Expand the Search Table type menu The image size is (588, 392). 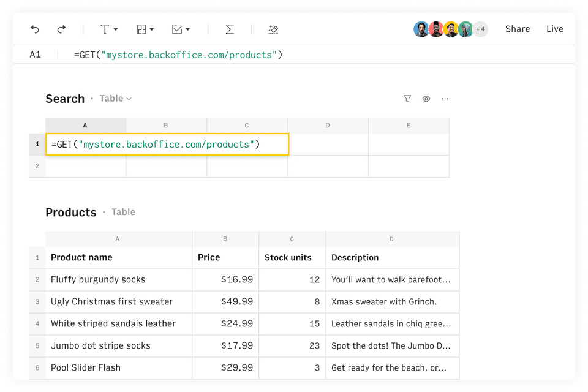click(116, 99)
